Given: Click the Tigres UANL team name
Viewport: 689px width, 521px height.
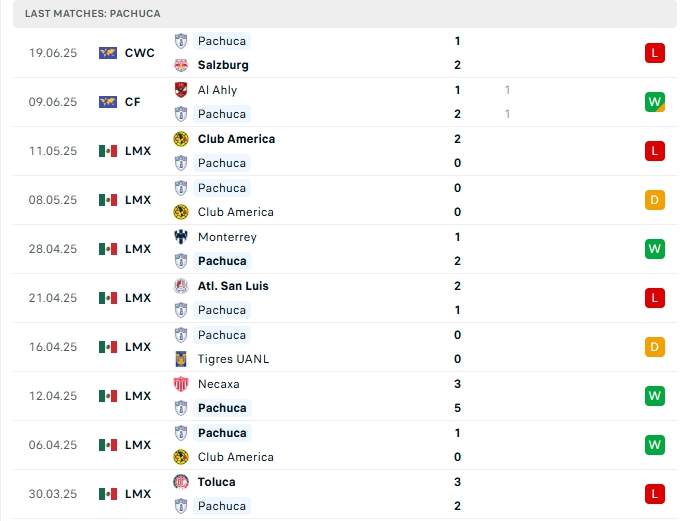Looking at the screenshot, I should click(233, 359).
